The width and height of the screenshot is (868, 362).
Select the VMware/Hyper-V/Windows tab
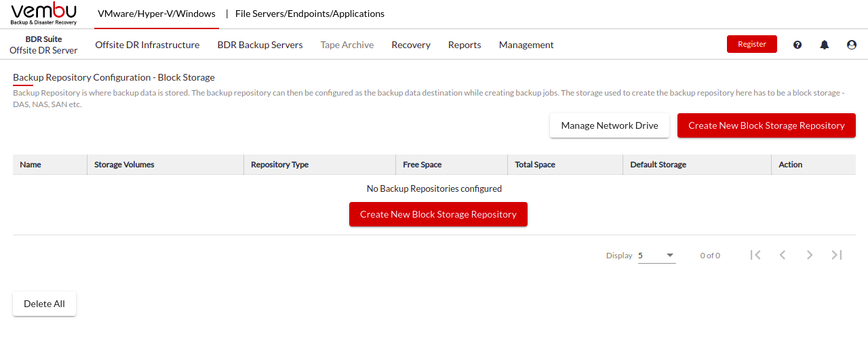[x=157, y=14]
